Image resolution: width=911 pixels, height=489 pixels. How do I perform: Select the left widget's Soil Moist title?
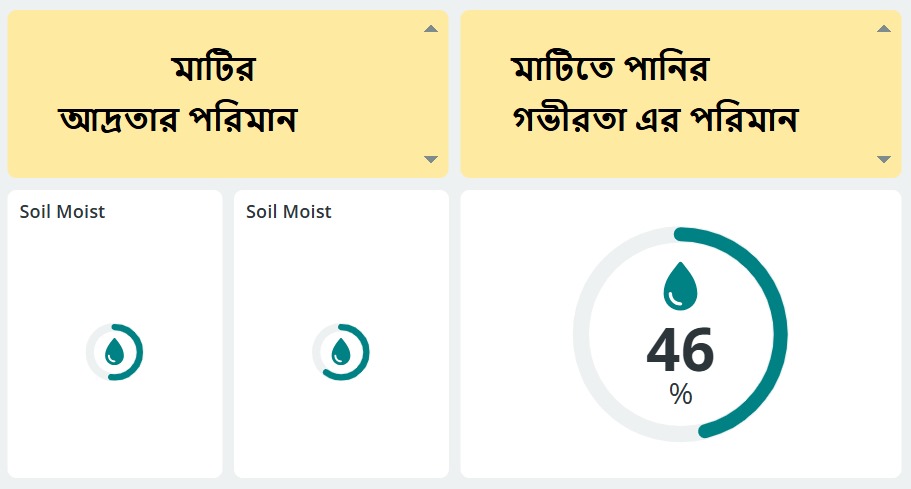tap(62, 211)
